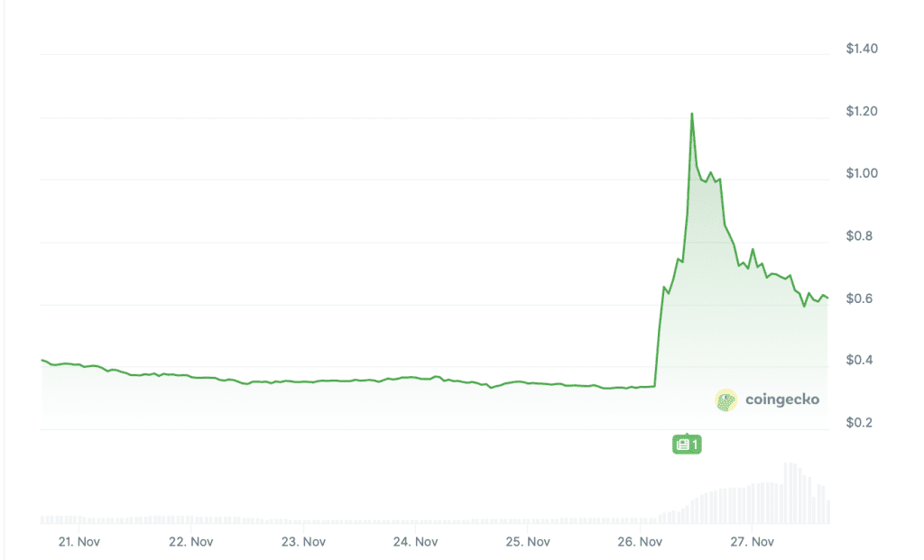Click the $1.20 price axis label

pyautogui.click(x=862, y=112)
